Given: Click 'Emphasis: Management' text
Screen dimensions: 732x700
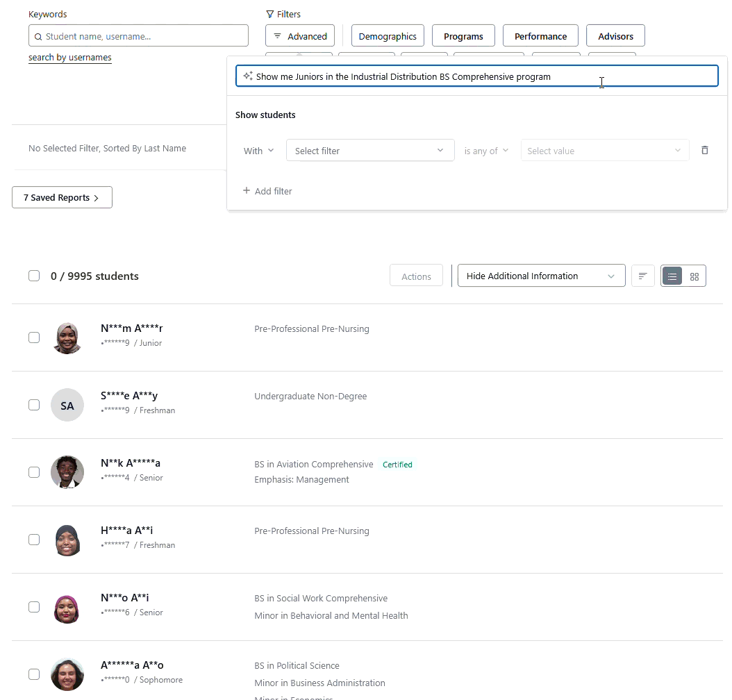Looking at the screenshot, I should tap(301, 480).
